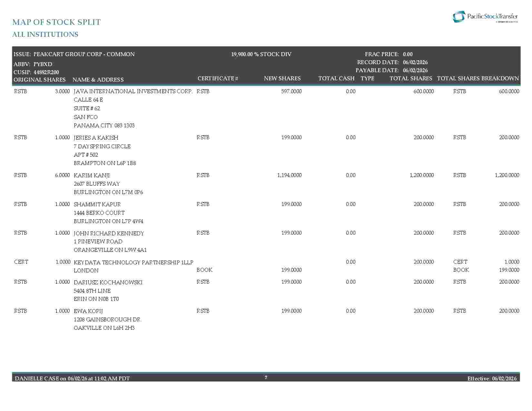Select holder name KARIM KANJI
The image size is (532, 411).
pyautogui.click(x=92, y=175)
